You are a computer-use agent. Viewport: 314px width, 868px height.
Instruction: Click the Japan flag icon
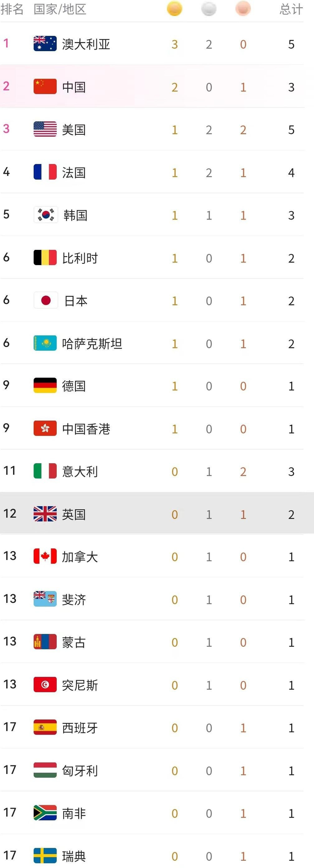[44, 300]
